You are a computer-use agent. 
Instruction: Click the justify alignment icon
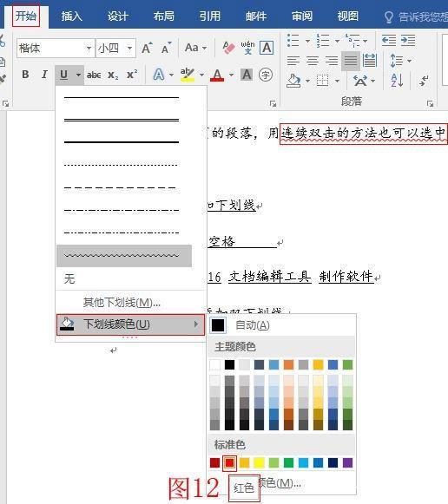click(351, 61)
